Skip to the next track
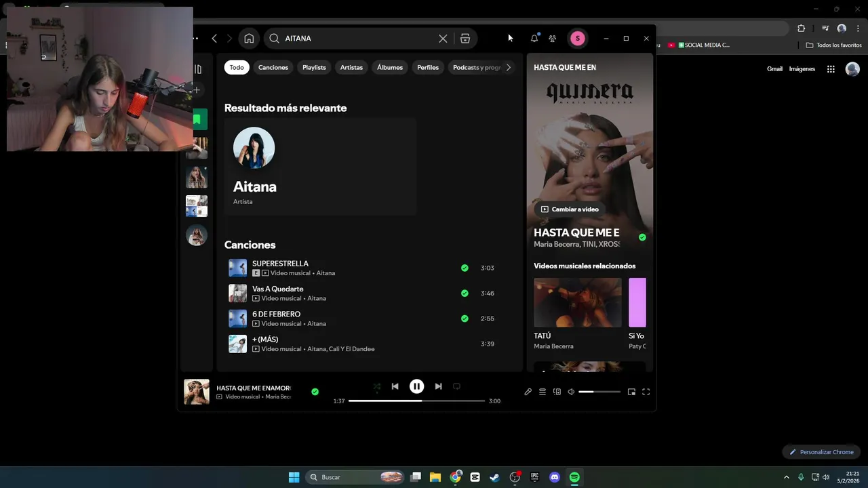This screenshot has height=488, width=868. (438, 386)
